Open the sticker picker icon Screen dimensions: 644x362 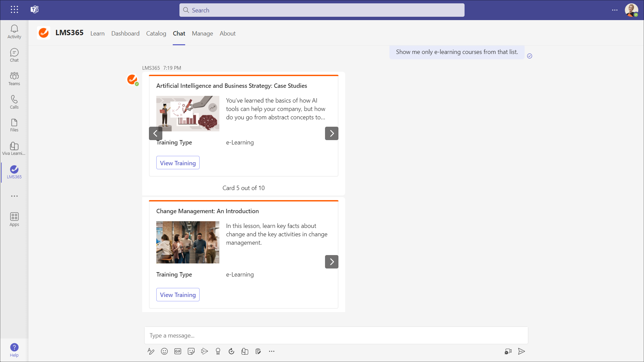click(x=191, y=351)
